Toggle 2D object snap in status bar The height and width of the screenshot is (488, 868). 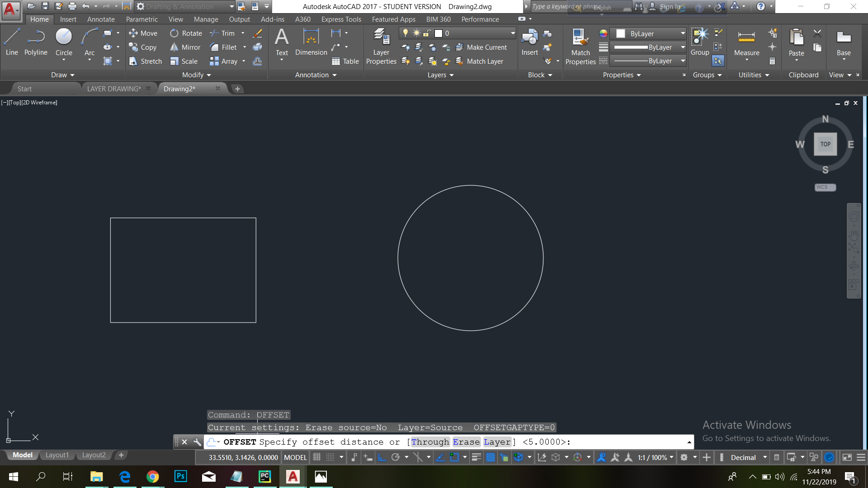[454, 457]
